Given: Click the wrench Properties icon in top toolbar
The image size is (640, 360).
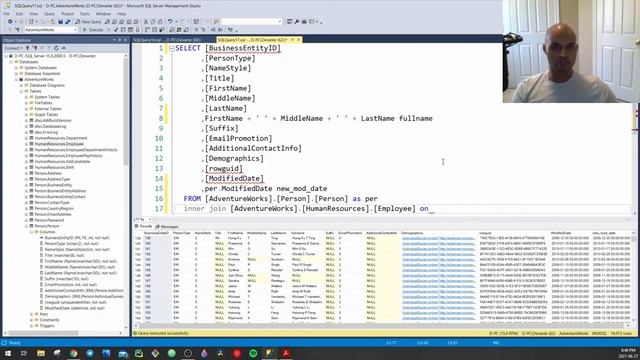Looking at the screenshot, I should (x=297, y=22).
